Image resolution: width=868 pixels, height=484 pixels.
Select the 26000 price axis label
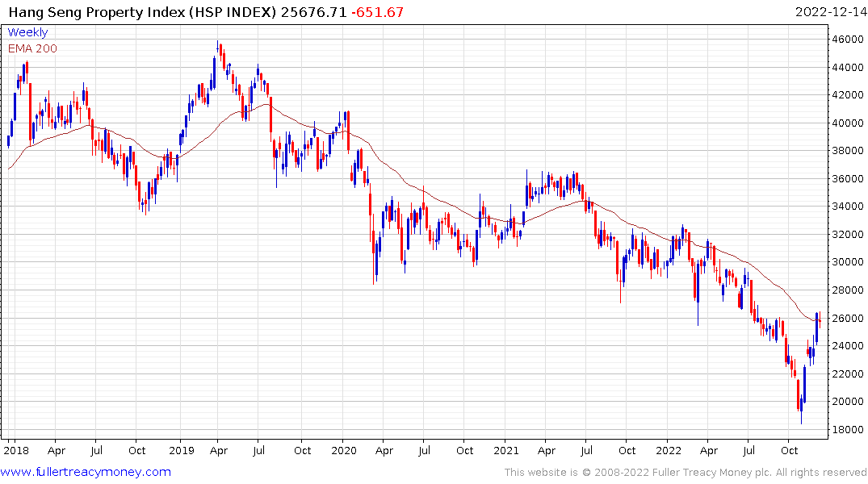coord(847,318)
